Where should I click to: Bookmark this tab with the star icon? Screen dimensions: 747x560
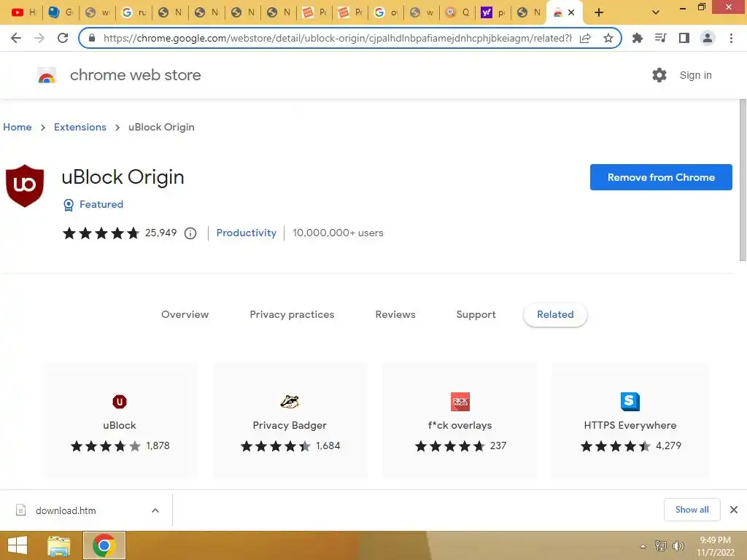point(608,38)
